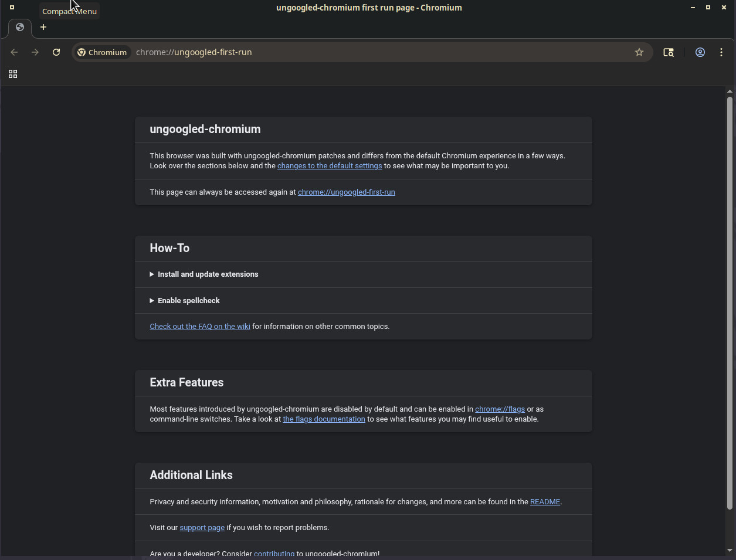Select the ungoogled-chromium first run tab
The height and width of the screenshot is (560, 736).
click(19, 28)
